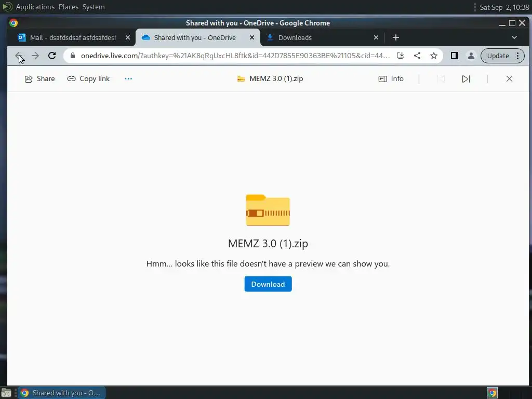Click the Chrome tray icon in bottom panel

[x=492, y=393]
